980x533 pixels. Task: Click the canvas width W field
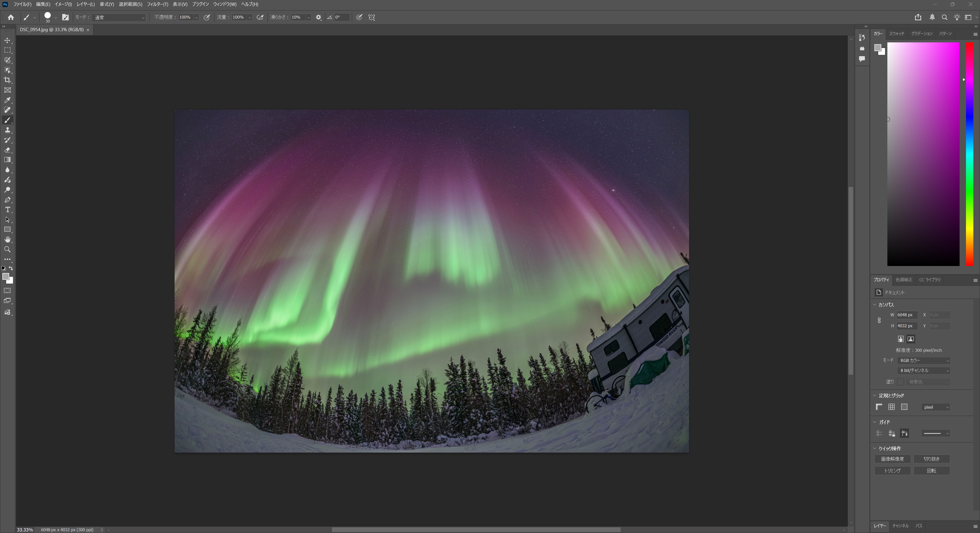(906, 315)
